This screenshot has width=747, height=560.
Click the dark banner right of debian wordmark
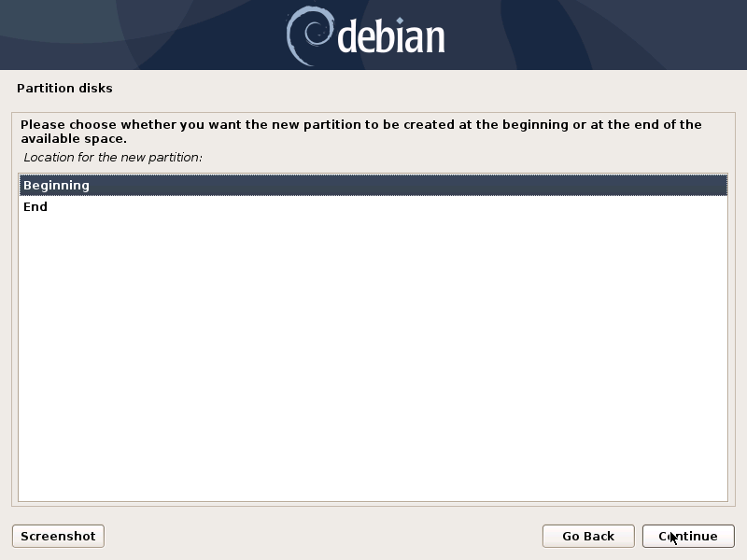[596, 35]
